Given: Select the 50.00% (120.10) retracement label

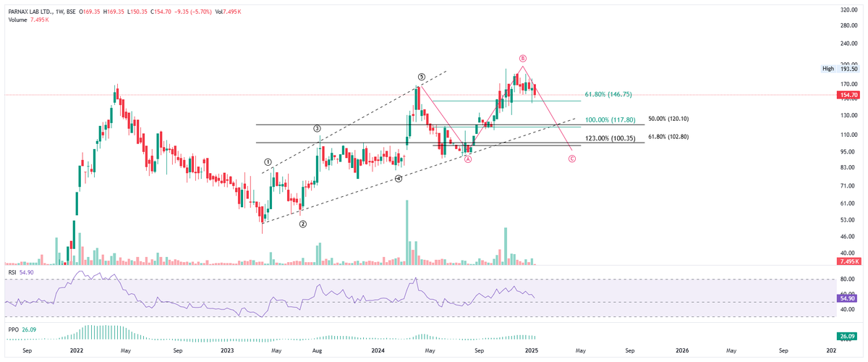Looking at the screenshot, I should tap(668, 119).
